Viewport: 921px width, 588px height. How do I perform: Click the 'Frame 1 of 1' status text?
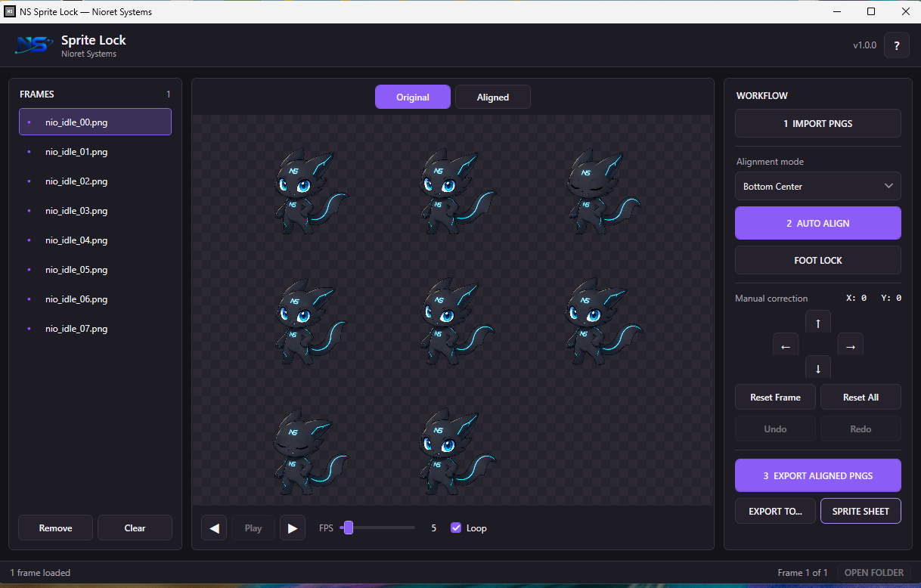click(x=802, y=573)
